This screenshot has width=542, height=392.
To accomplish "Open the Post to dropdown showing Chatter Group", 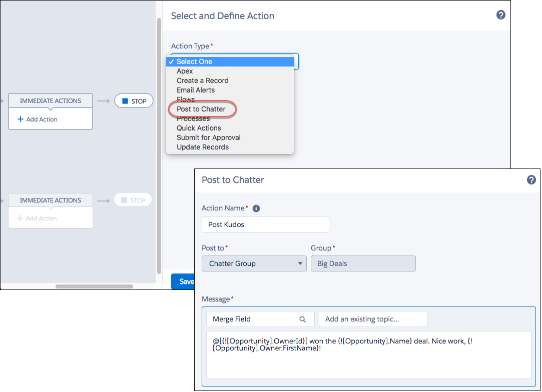I will 254,263.
